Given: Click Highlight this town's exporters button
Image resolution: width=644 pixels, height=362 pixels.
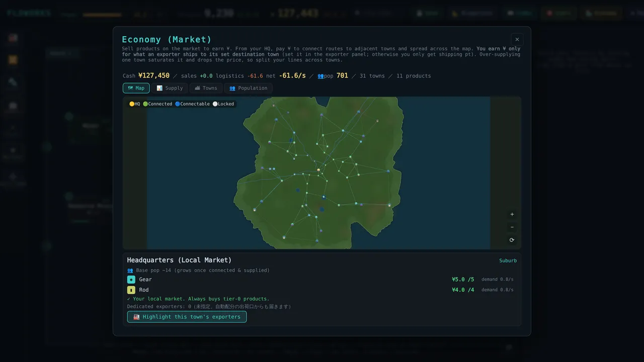Looking at the screenshot, I should pyautogui.click(x=187, y=317).
